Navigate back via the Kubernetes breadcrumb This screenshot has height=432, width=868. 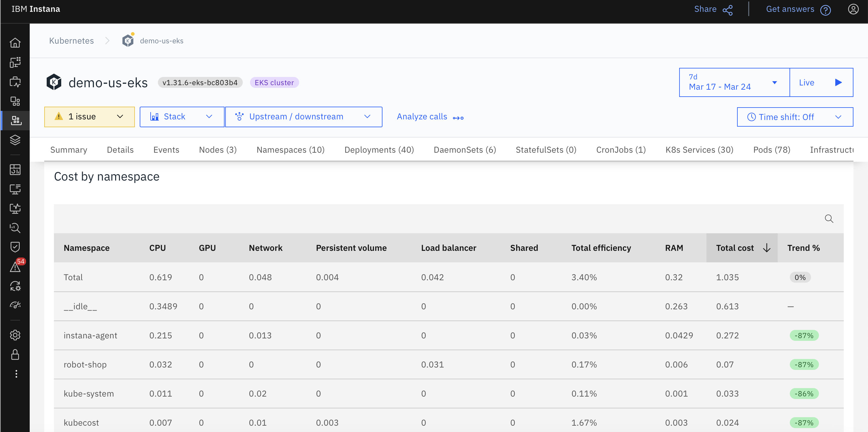72,40
